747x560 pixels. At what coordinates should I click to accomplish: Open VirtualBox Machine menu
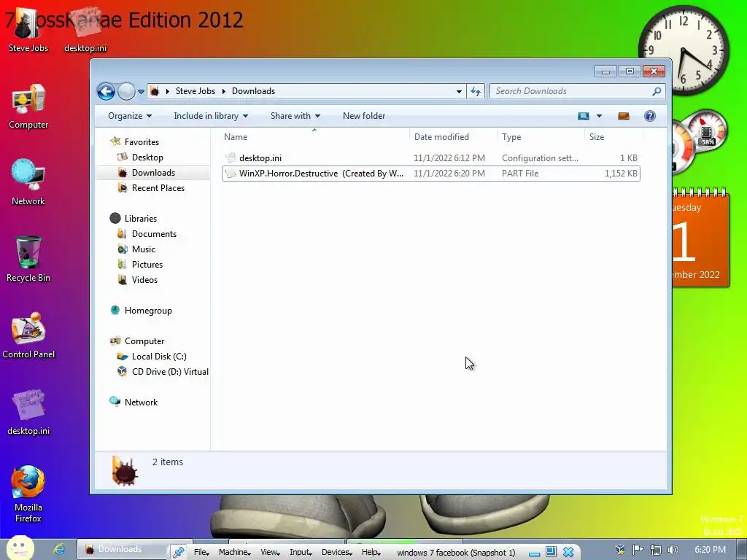pyautogui.click(x=234, y=552)
